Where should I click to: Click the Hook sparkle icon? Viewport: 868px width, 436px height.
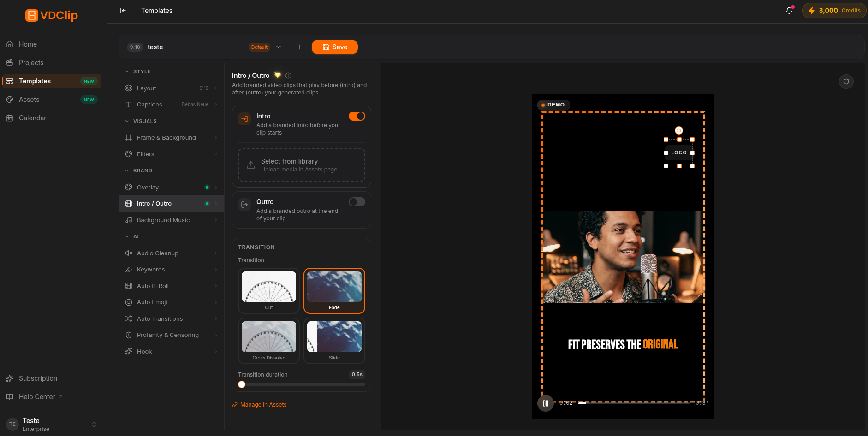pyautogui.click(x=129, y=351)
